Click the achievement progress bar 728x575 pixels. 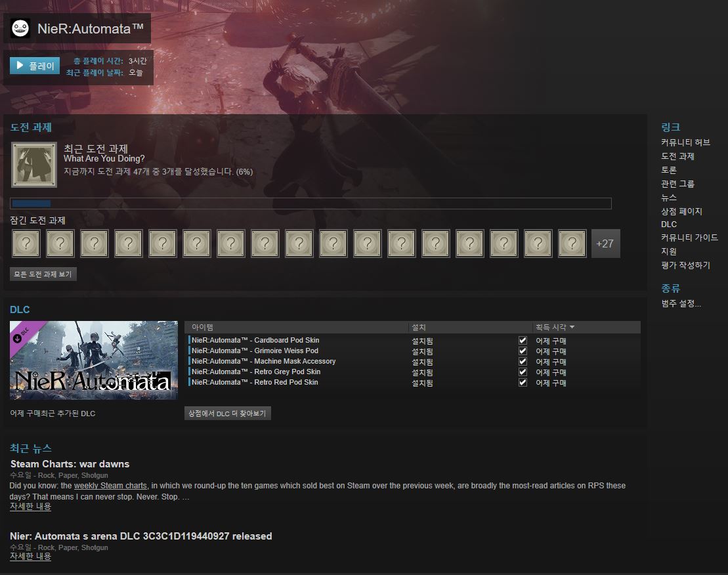tap(310, 203)
